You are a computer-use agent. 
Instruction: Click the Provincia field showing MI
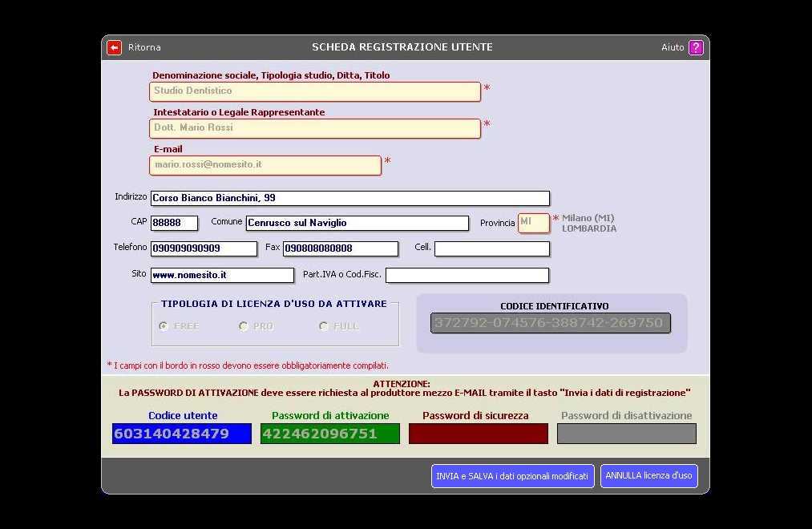pyautogui.click(x=534, y=223)
